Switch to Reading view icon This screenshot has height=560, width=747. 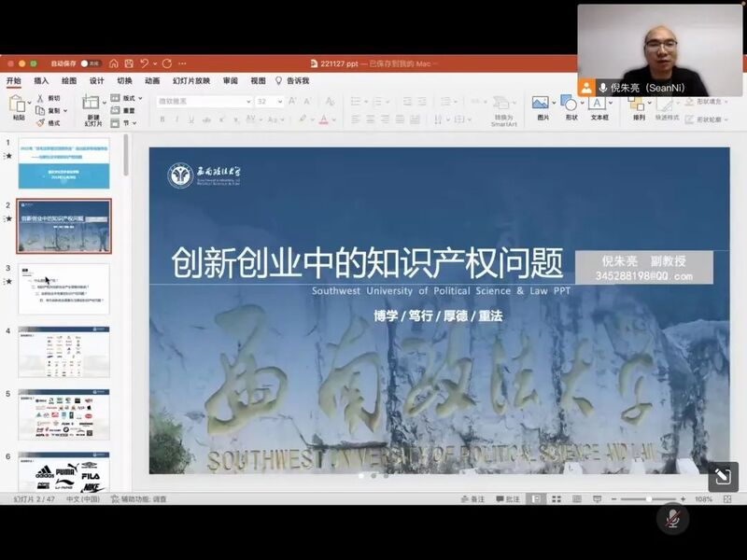pos(576,499)
